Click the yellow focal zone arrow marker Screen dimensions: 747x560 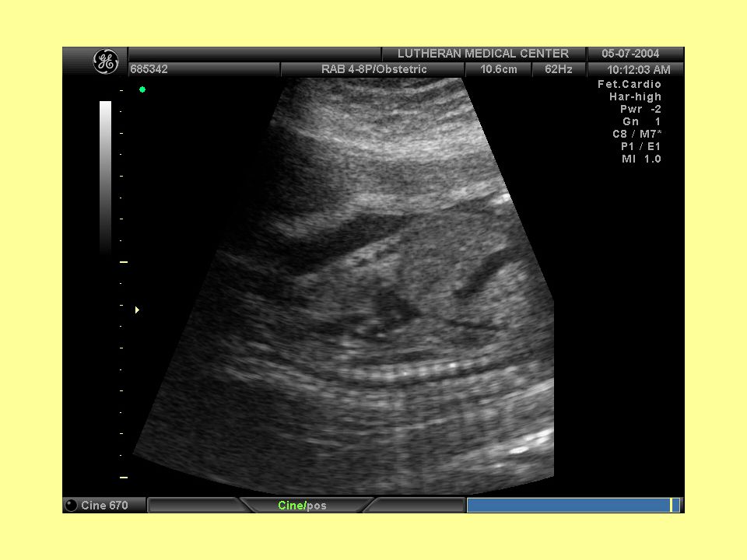[x=137, y=310]
